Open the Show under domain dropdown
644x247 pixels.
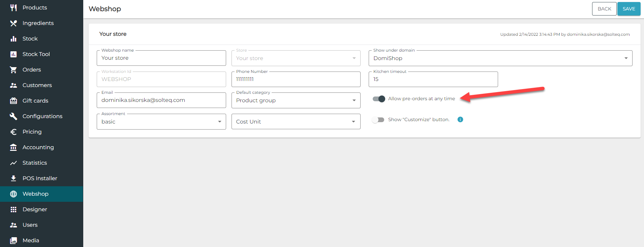500,58
